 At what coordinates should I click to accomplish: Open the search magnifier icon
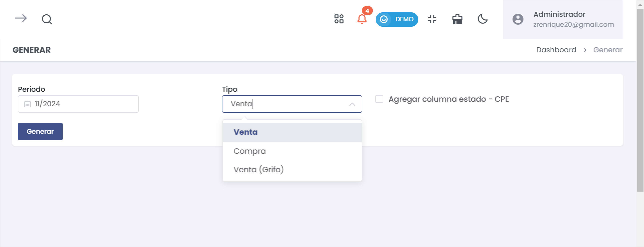47,19
